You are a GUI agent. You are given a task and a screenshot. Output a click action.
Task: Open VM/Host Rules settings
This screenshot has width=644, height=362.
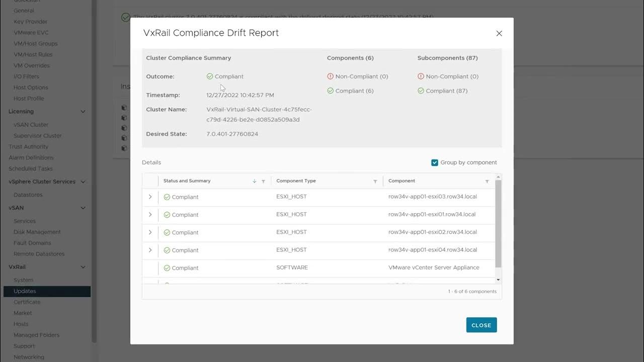click(33, 54)
